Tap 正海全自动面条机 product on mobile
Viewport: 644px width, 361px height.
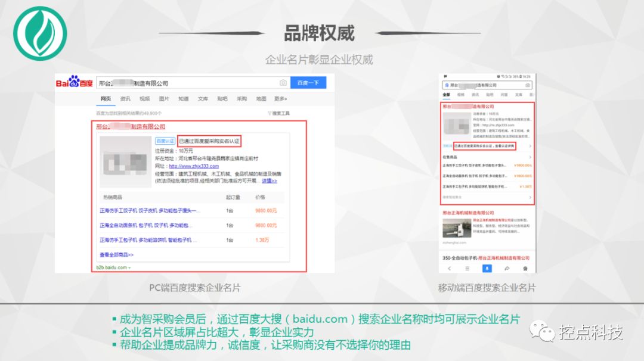475,176
